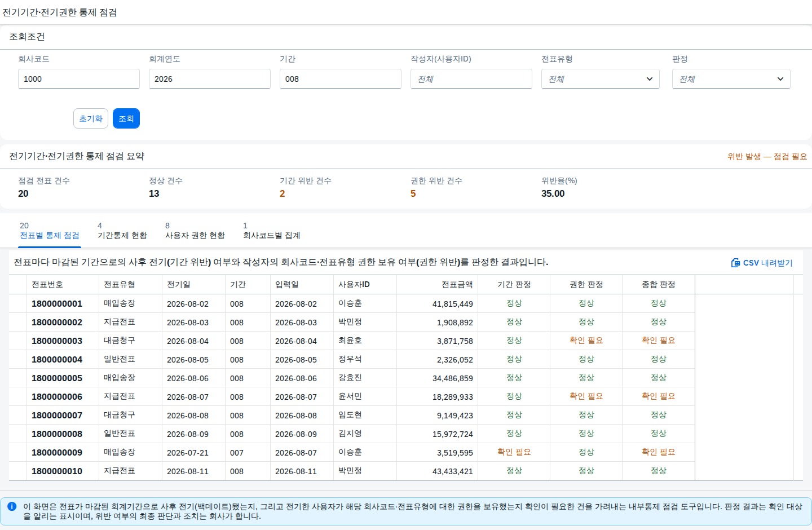Click the period value 007
Viewport: 812px width, 530px height.
[237, 453]
